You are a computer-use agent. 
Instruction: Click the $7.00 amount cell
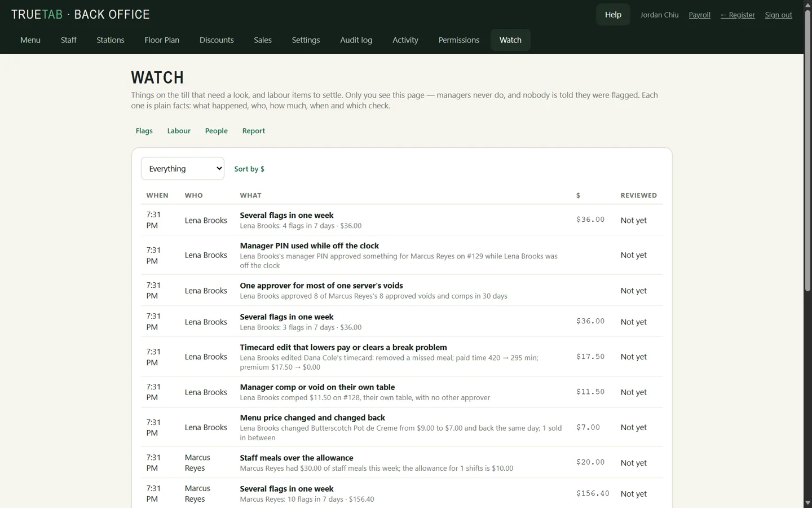tap(588, 427)
